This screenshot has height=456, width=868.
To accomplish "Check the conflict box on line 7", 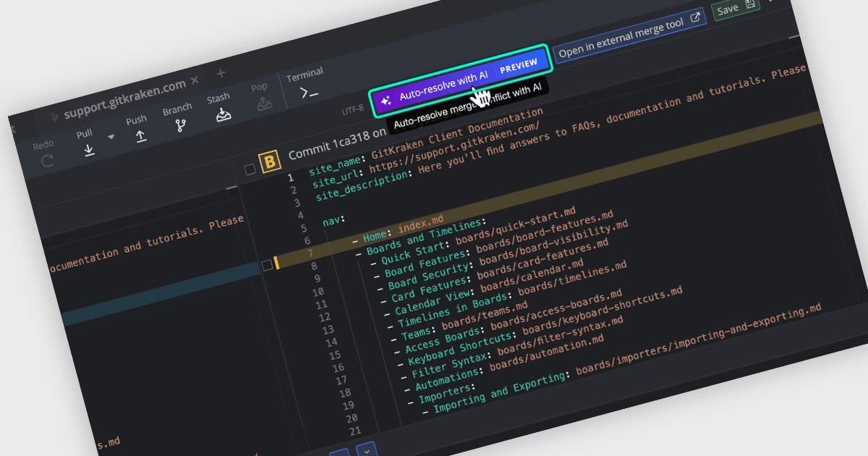I will click(x=267, y=266).
